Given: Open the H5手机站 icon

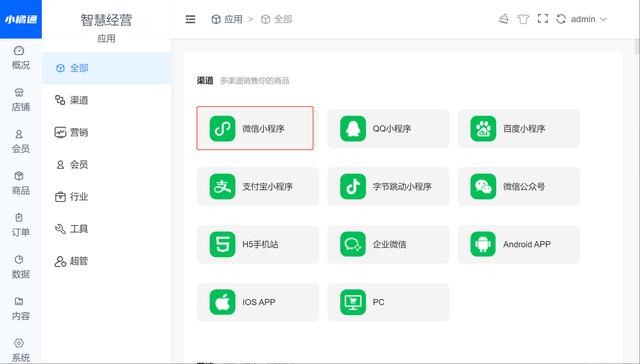Looking at the screenshot, I should pyautogui.click(x=222, y=244).
